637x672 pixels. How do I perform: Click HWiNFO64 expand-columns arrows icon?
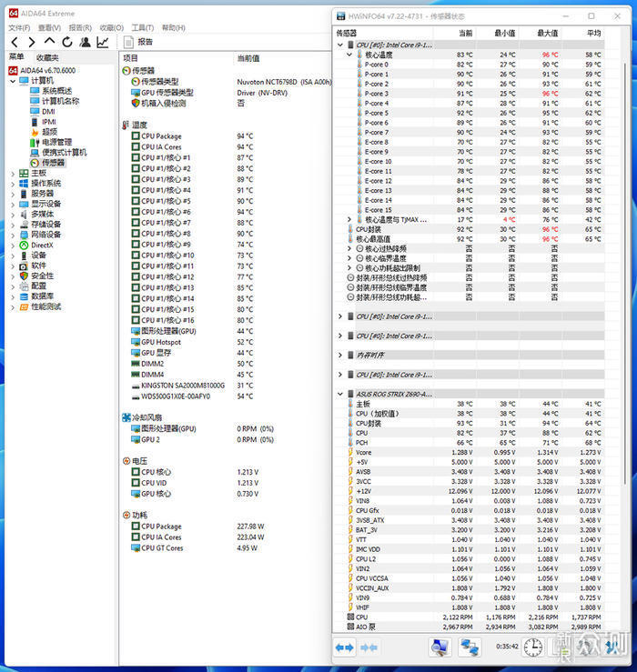click(x=345, y=647)
